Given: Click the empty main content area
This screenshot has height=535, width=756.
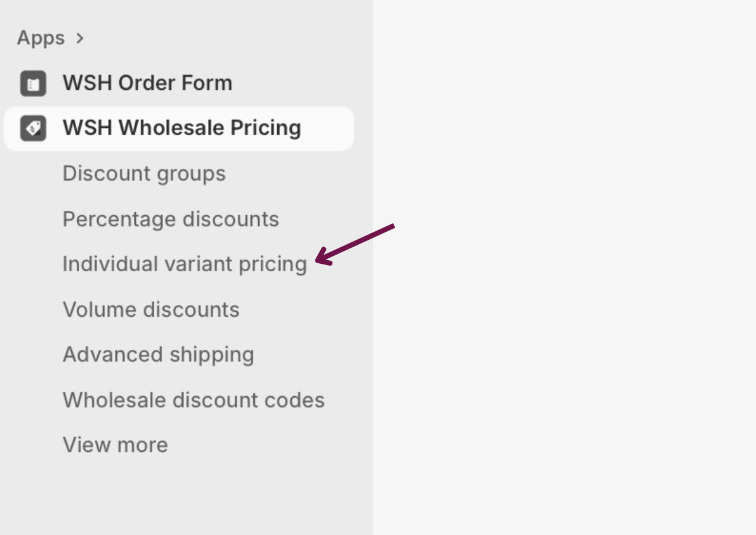Looking at the screenshot, I should 564,307.
